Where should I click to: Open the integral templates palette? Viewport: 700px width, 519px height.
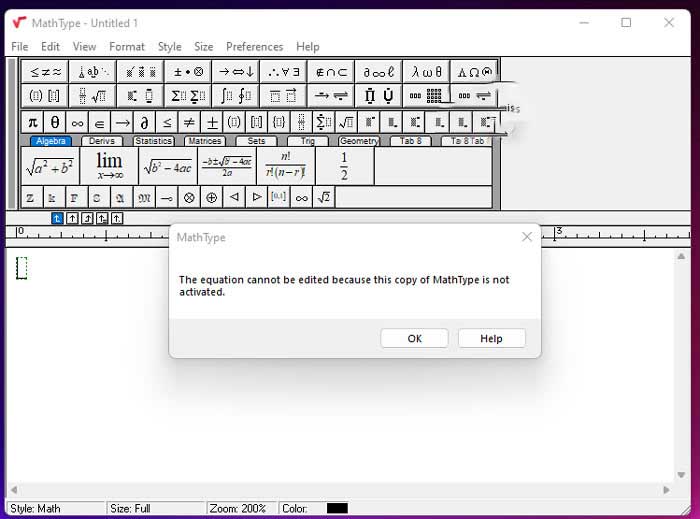(236, 95)
